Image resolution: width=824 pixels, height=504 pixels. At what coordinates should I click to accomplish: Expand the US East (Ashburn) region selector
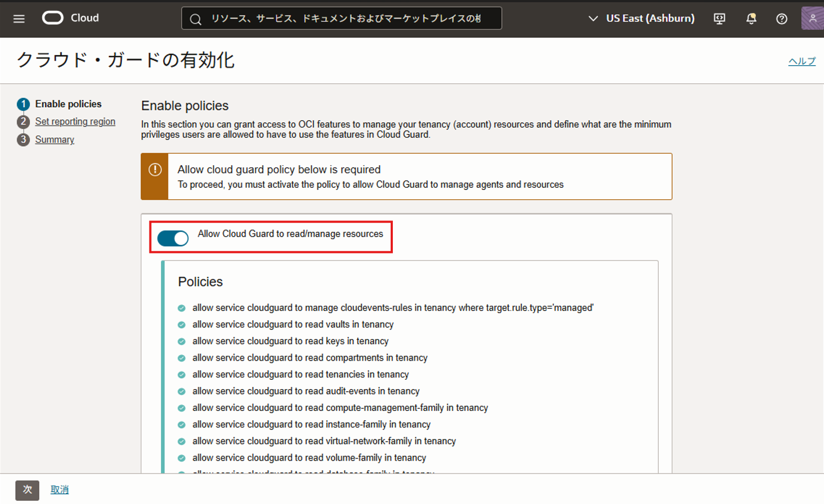(x=649, y=19)
